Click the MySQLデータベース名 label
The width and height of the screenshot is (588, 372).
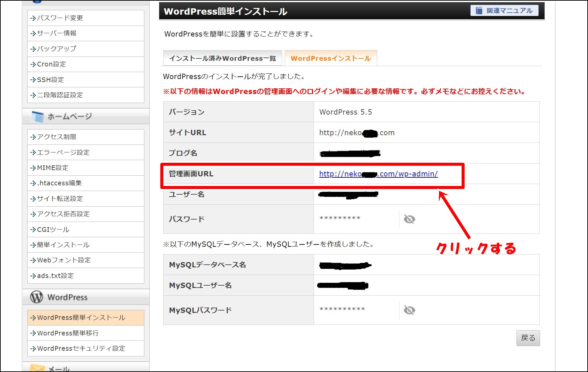(208, 265)
